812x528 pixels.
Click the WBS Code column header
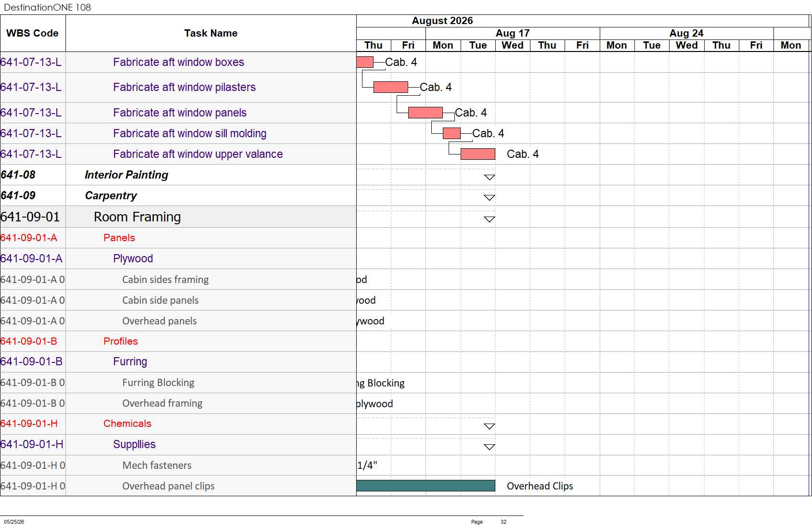32,33
